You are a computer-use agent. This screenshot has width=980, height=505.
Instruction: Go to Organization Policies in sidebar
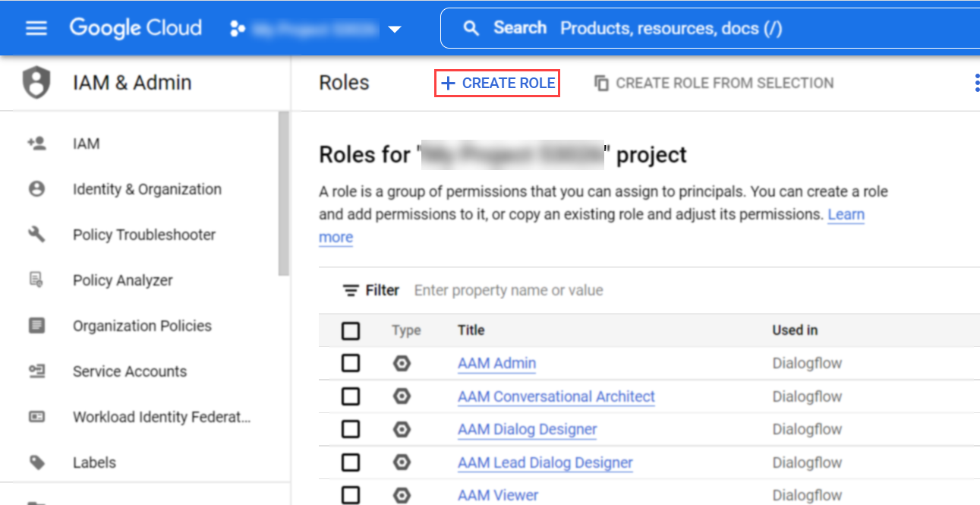pos(142,326)
